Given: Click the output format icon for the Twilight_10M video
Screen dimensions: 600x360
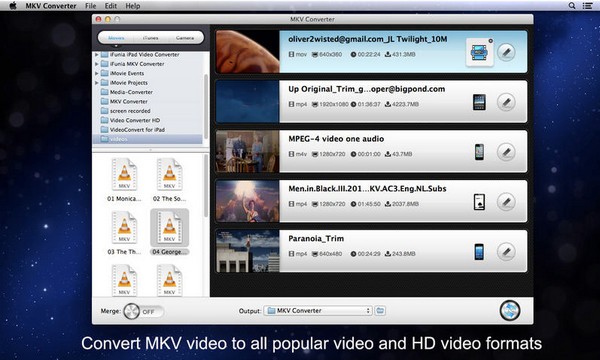Looking at the screenshot, I should 479,52.
